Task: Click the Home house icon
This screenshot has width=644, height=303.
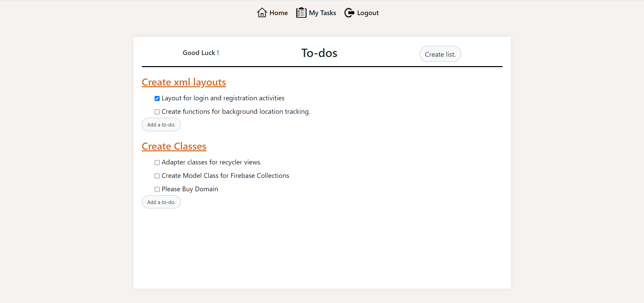Action: click(262, 13)
